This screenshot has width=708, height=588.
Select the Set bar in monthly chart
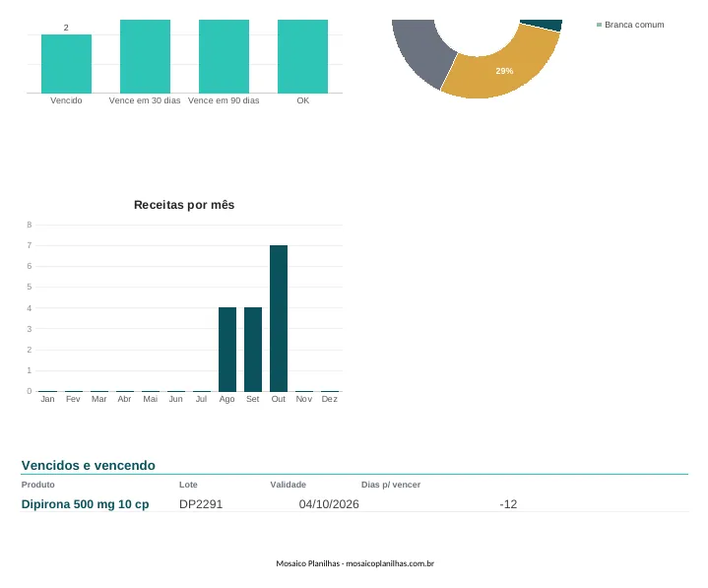pos(253,350)
